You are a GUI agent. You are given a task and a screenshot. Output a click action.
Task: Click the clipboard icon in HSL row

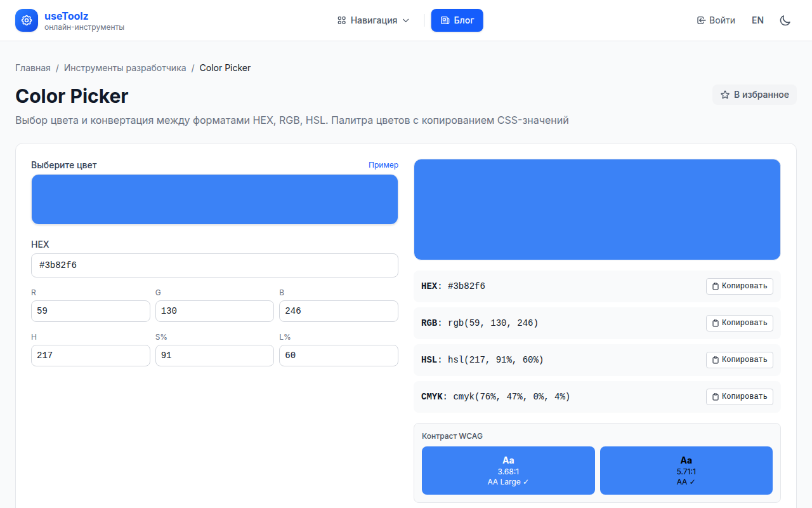tap(716, 360)
